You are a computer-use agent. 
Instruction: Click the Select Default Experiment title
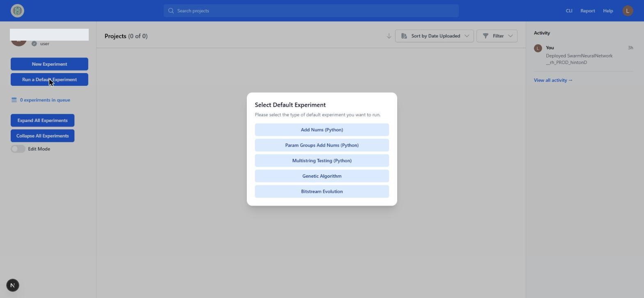click(x=290, y=105)
